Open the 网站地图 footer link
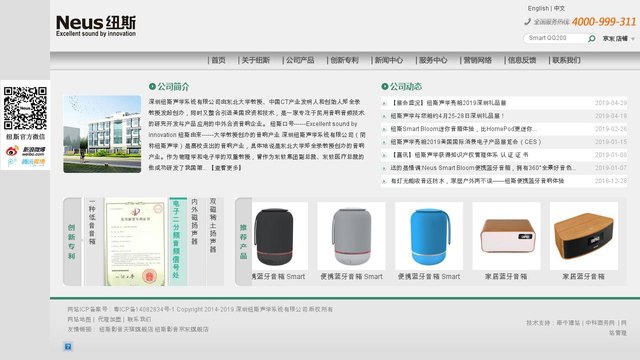Image resolution: width=640 pixels, height=360 pixels. point(79,319)
